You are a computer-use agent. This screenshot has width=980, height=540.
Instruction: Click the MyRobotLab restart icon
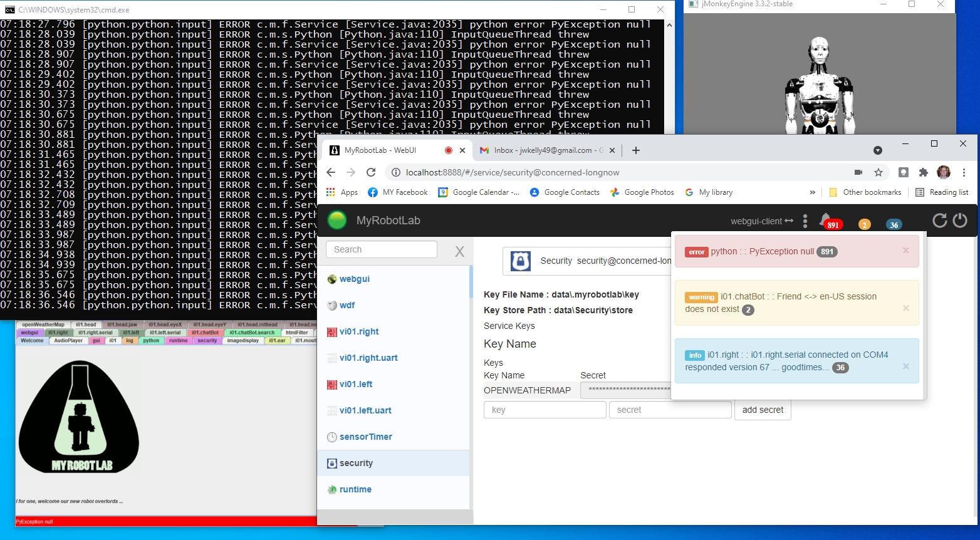coord(939,221)
